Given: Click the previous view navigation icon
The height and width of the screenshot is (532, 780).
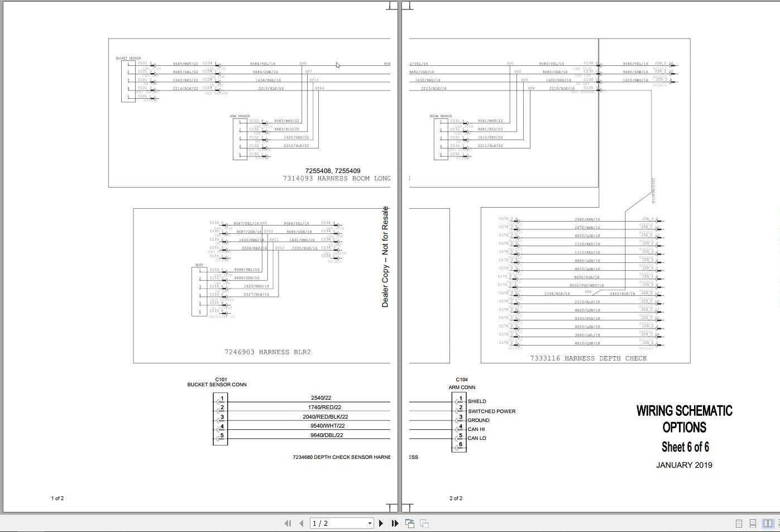Looking at the screenshot, I should click(x=410, y=523).
